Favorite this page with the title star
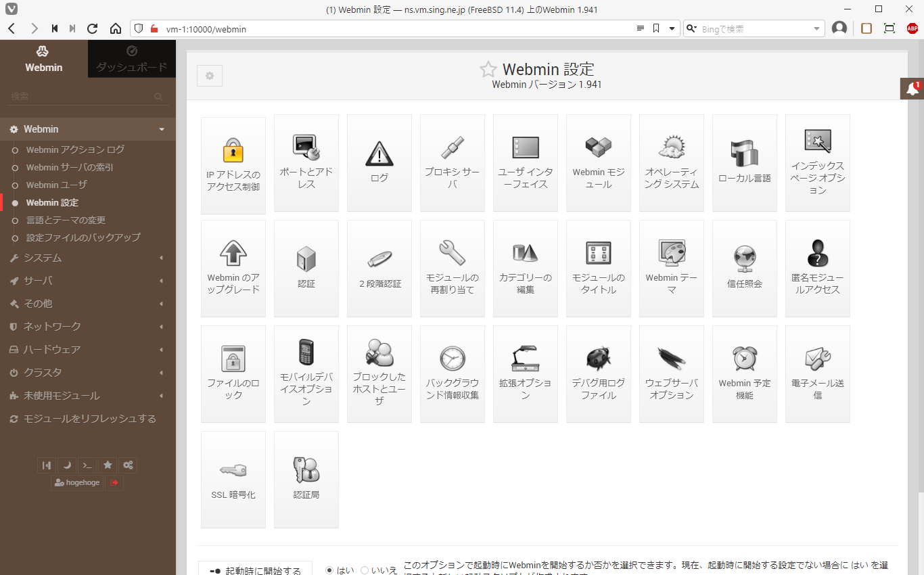 pyautogui.click(x=488, y=69)
